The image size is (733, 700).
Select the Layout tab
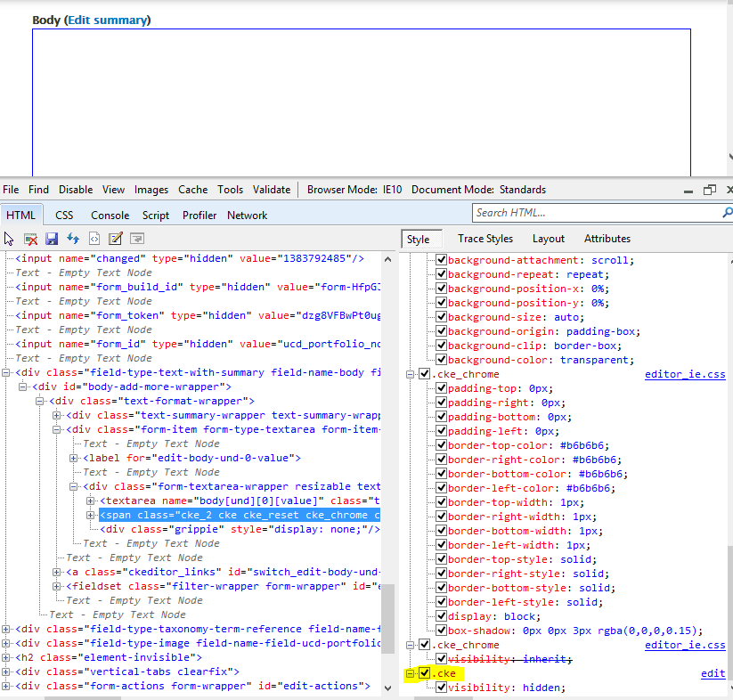click(x=549, y=239)
